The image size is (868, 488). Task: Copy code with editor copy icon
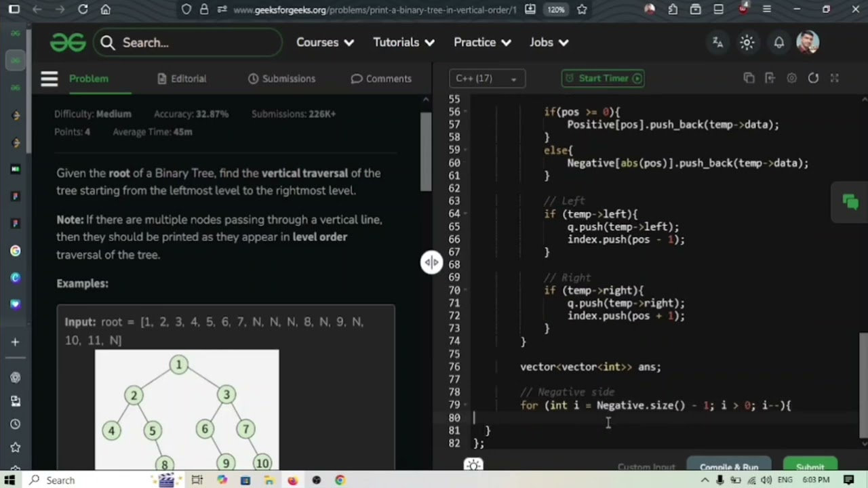(749, 79)
